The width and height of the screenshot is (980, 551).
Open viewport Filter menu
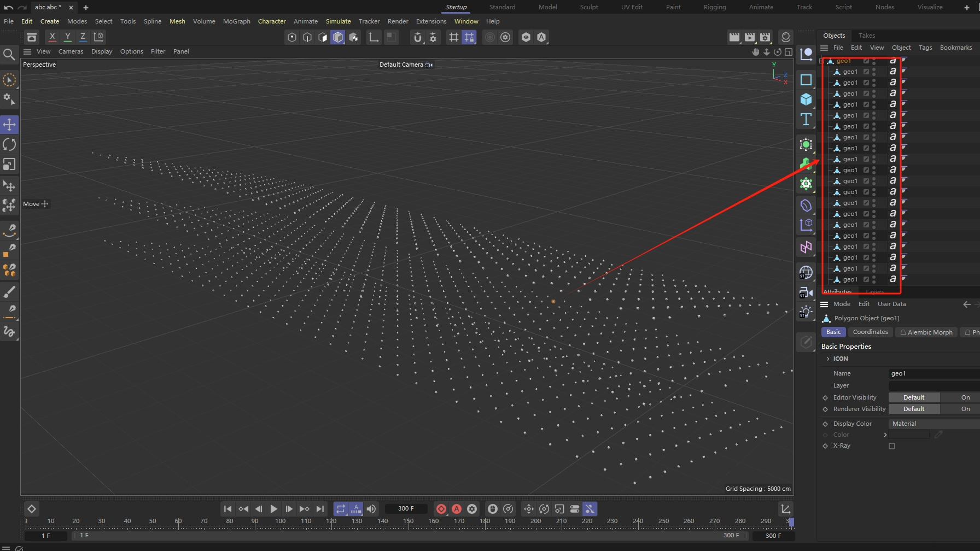(x=158, y=51)
